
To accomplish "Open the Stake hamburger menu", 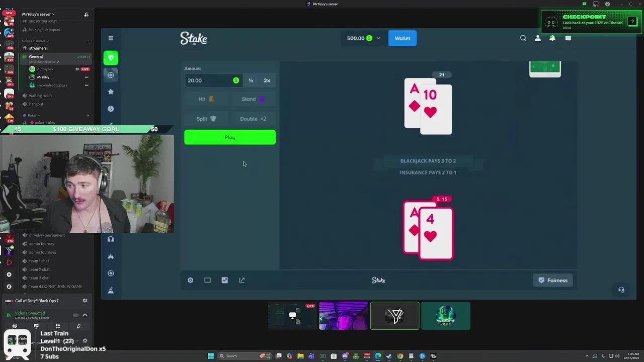I will click(x=111, y=38).
